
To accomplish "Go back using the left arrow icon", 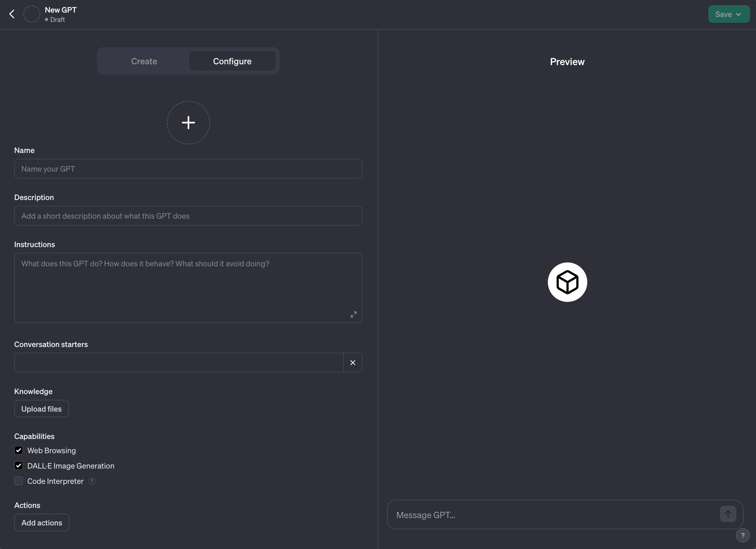I will [12, 14].
